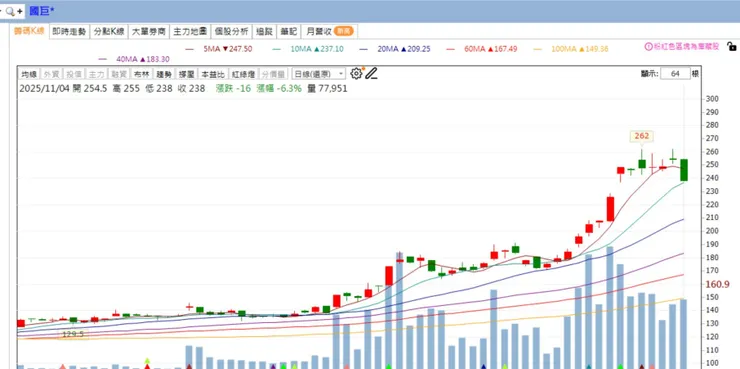Toggle the 撐壓 support-resistance button

[186, 74]
